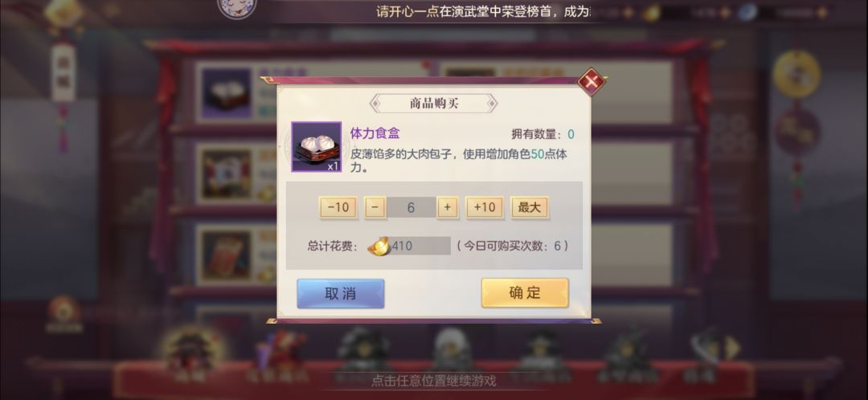Open the gold coin ornament on right
Screen dimensions: 868x400
click(x=796, y=74)
